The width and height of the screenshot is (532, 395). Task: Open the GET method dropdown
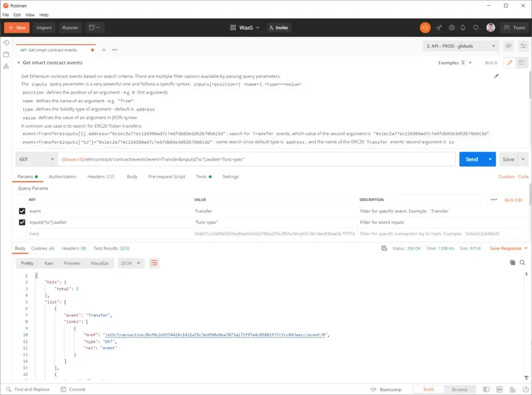coord(36,159)
